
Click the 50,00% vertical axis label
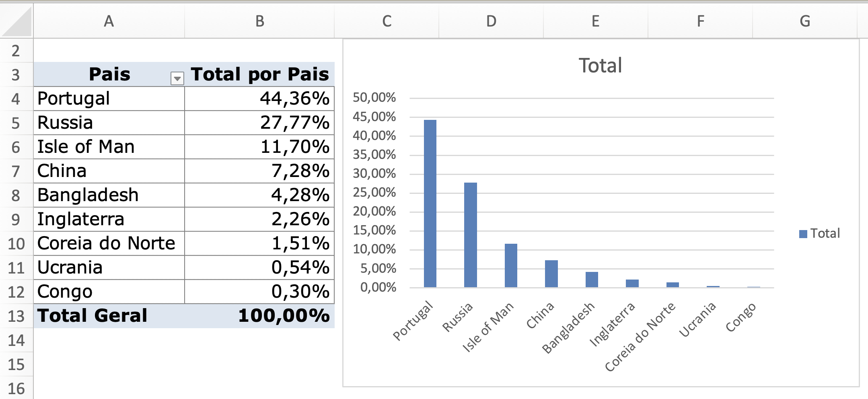tap(374, 97)
